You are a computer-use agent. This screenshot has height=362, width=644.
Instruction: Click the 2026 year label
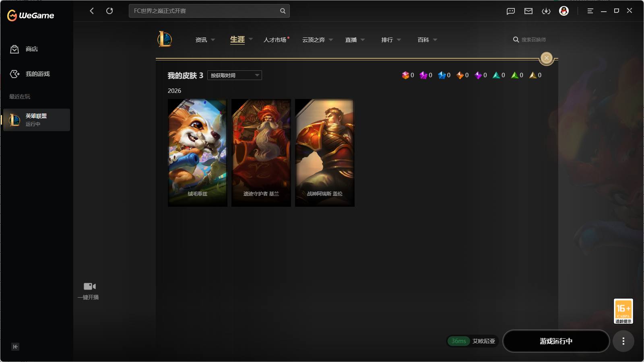174,91
